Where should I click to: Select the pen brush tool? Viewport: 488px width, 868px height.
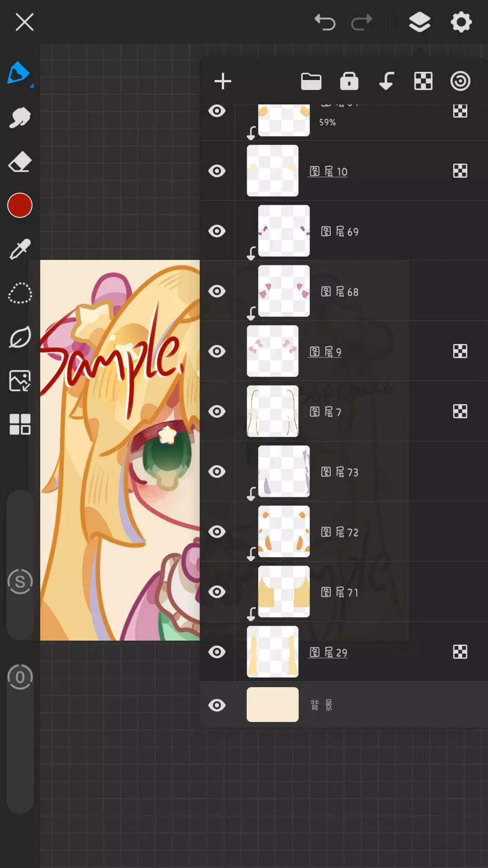coord(19,73)
